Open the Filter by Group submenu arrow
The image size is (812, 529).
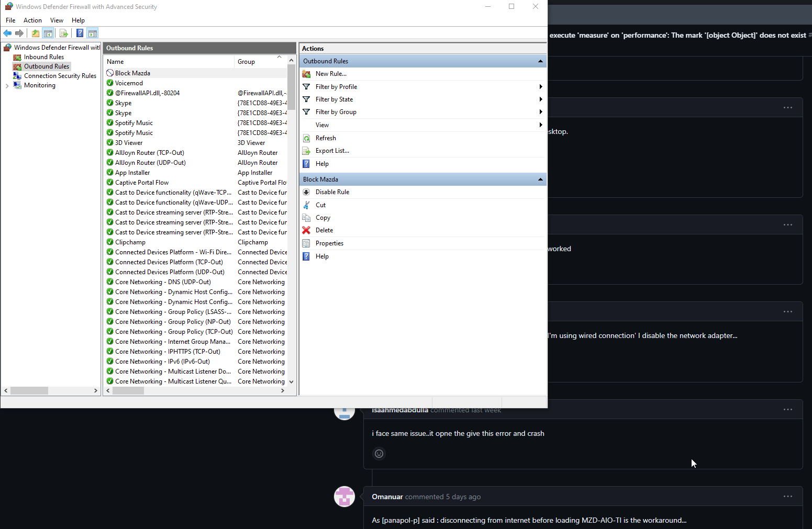point(541,112)
